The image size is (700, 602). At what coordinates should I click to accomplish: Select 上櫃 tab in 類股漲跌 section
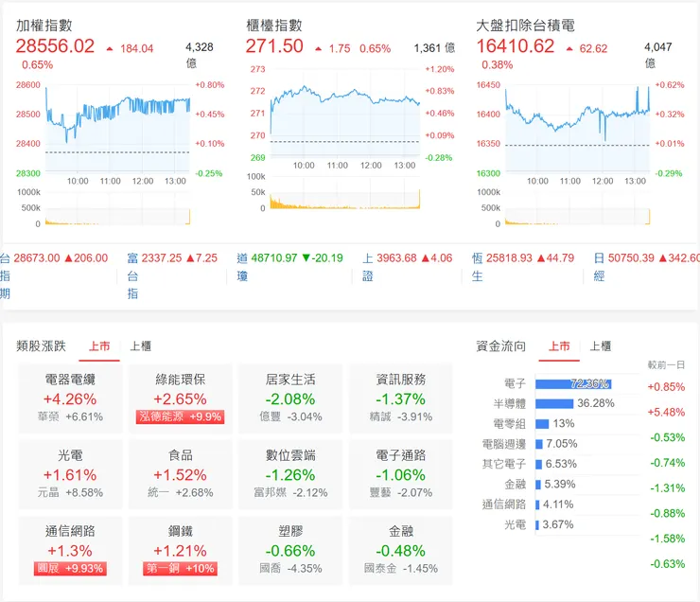point(140,346)
